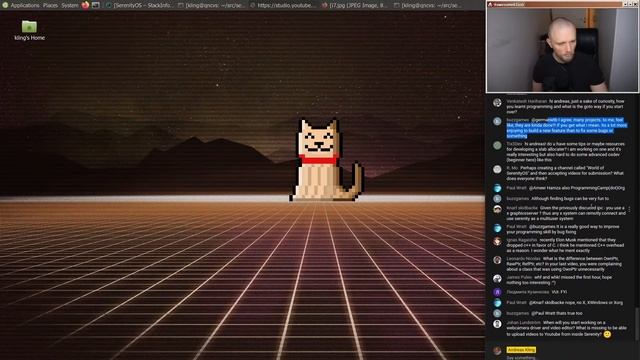Click Paul Wratt's avatar on ProgrammingCamp message
This screenshot has height=360, width=640.
point(497,188)
